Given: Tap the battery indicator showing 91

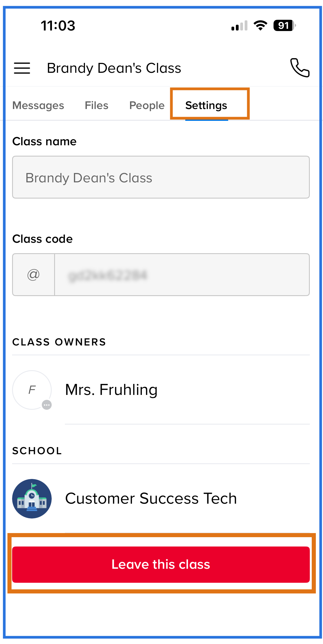Looking at the screenshot, I should (x=284, y=26).
